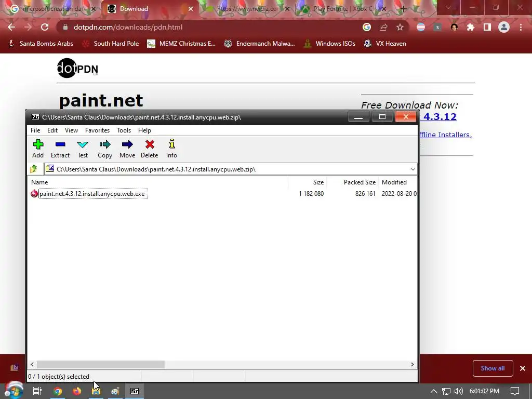This screenshot has width=532, height=399.
Task: Open South Hard Pole bookmark
Action: pyautogui.click(x=111, y=44)
